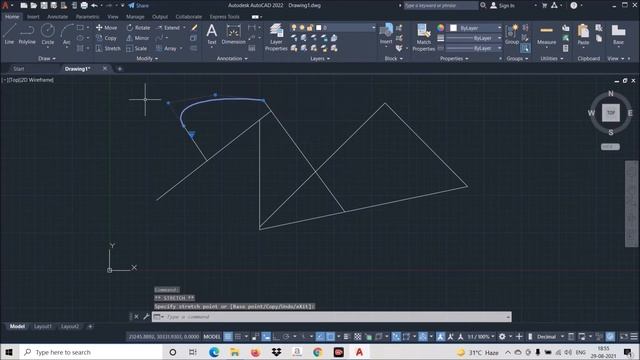Open AutoCAD from Windows taskbar
This screenshot has height=360, width=640.
[359, 352]
